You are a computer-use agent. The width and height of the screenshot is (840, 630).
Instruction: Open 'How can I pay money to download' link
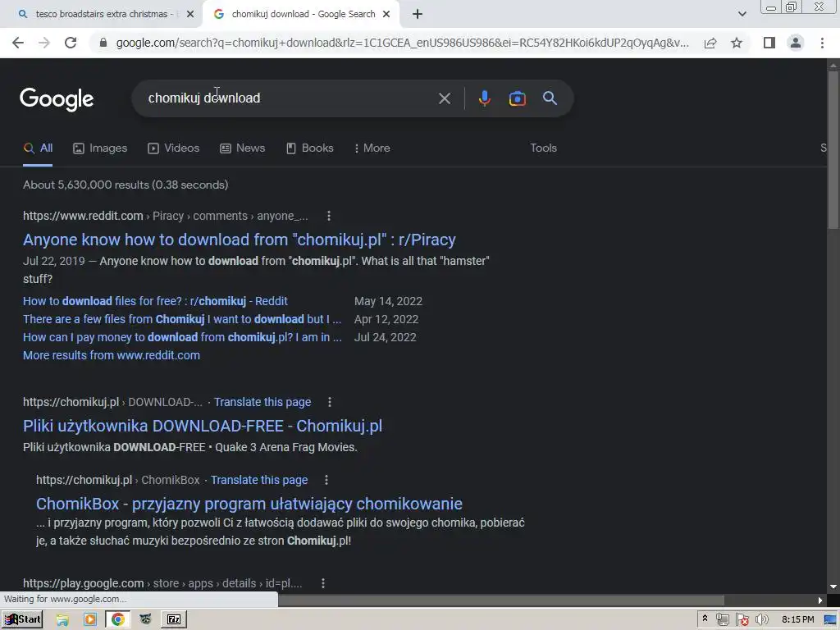182,337
